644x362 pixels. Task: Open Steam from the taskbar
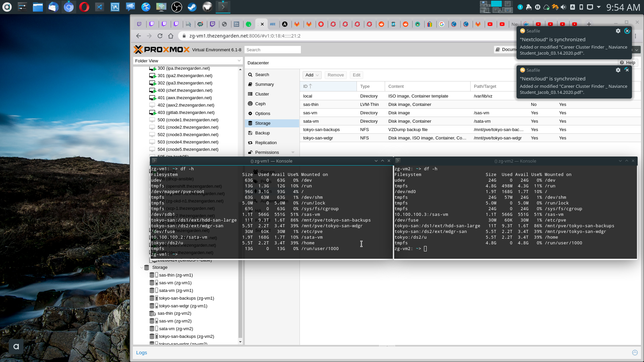point(192,7)
